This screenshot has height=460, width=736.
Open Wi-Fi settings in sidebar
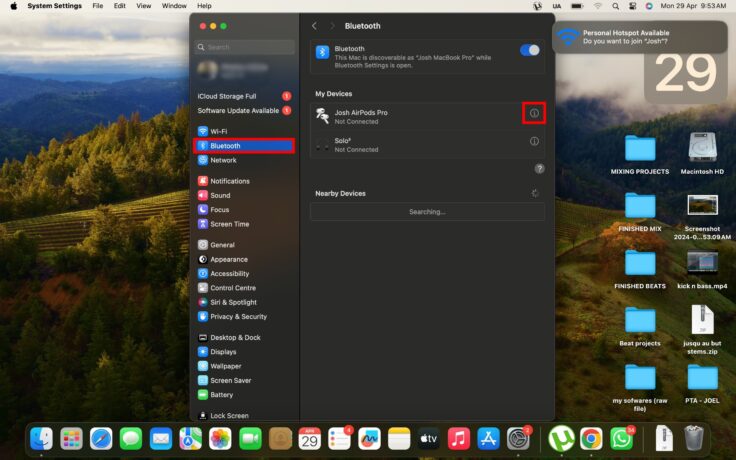(218, 131)
